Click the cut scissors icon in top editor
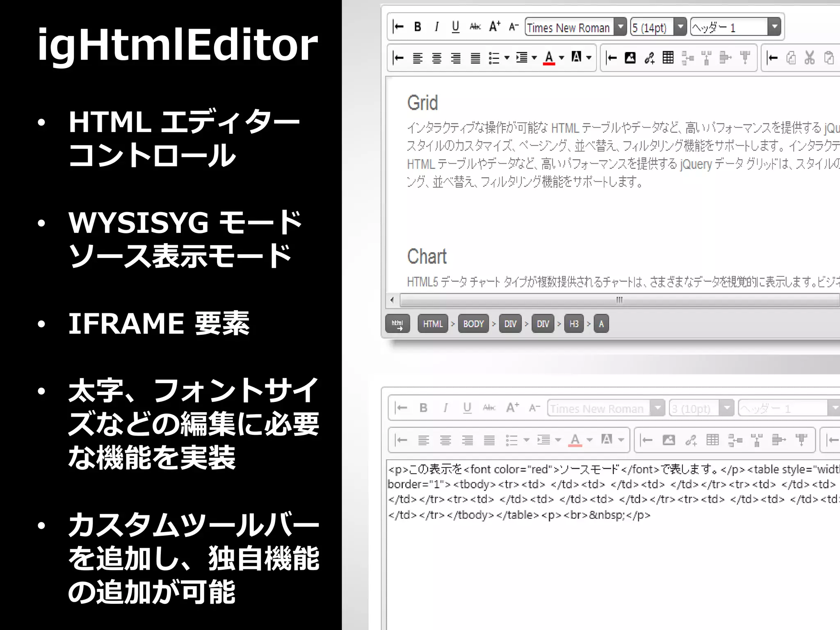The width and height of the screenshot is (840, 630). pyautogui.click(x=810, y=58)
